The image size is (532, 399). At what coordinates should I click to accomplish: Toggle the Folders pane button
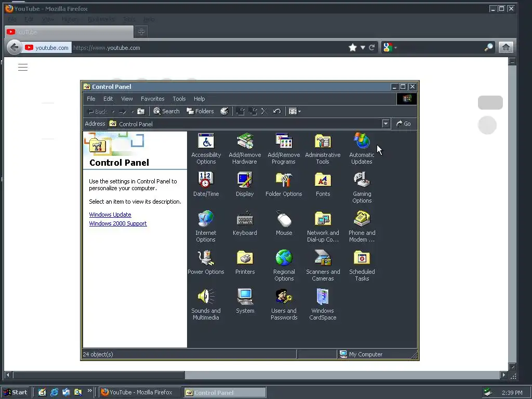click(200, 111)
